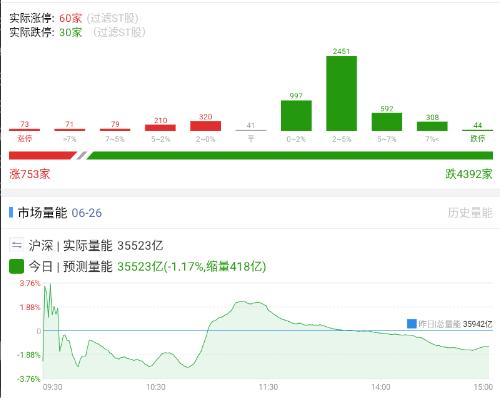The height and width of the screenshot is (398, 500).
Task: Click the 10:30 time axis label
Action: tap(156, 387)
